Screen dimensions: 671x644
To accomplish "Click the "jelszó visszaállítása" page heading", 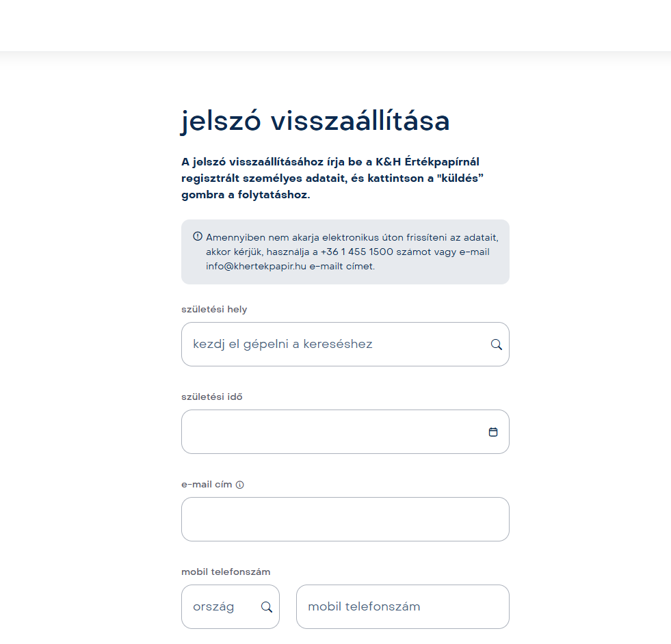I will pyautogui.click(x=315, y=121).
